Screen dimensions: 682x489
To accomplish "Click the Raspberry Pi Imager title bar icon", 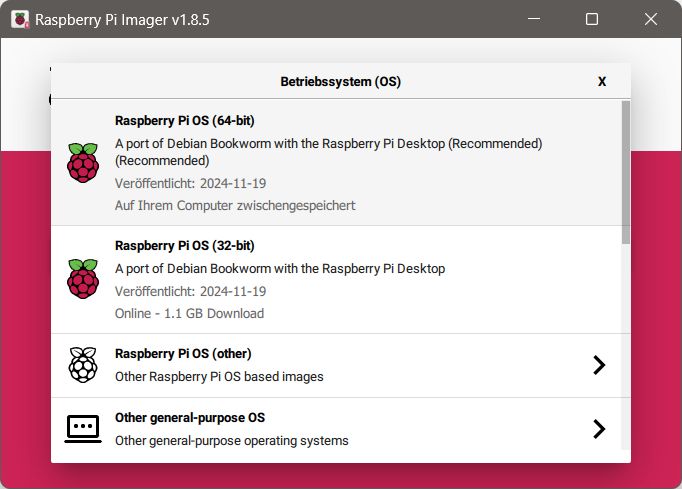I will tap(20, 20).
